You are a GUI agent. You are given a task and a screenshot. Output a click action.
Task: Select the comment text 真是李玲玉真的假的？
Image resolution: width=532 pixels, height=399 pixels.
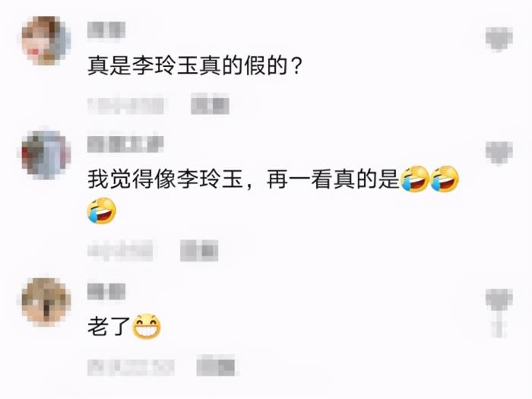tap(195, 65)
